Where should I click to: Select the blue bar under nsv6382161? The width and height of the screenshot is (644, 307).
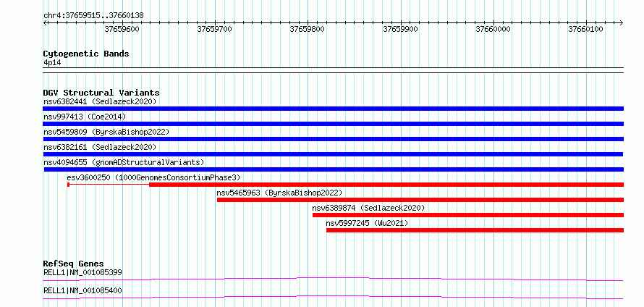coord(333,154)
